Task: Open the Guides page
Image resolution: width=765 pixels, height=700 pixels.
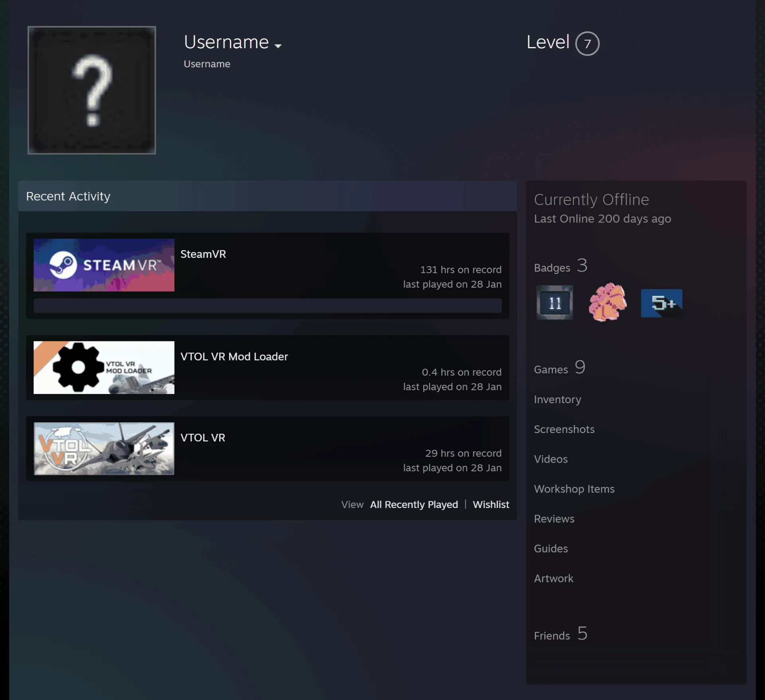Action: (x=551, y=549)
